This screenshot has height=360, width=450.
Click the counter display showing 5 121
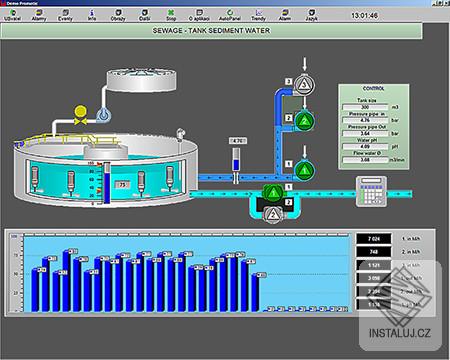point(374,265)
